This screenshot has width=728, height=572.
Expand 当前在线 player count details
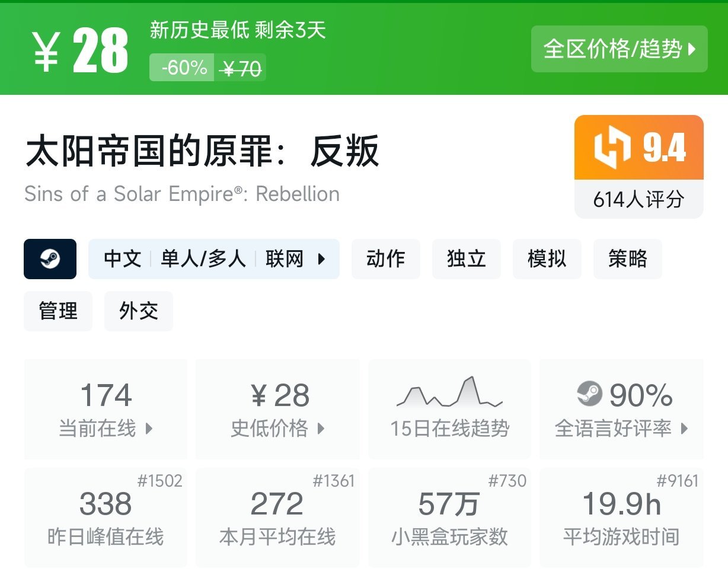click(x=105, y=409)
